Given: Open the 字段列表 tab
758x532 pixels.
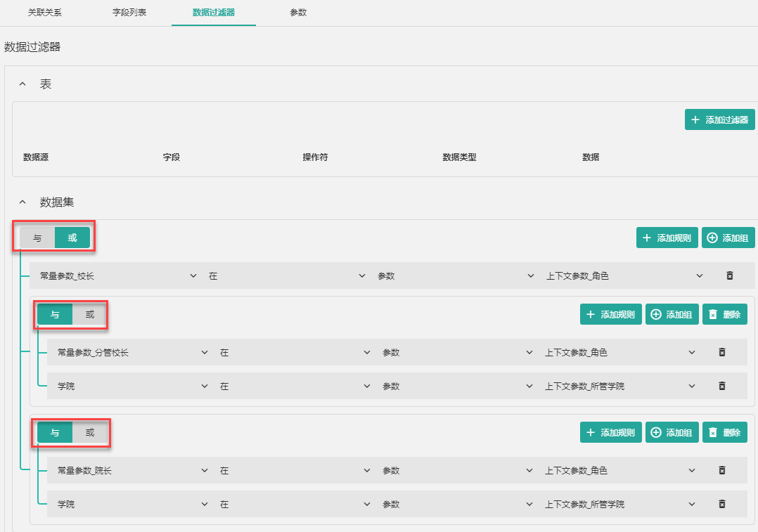Looking at the screenshot, I should click(129, 13).
